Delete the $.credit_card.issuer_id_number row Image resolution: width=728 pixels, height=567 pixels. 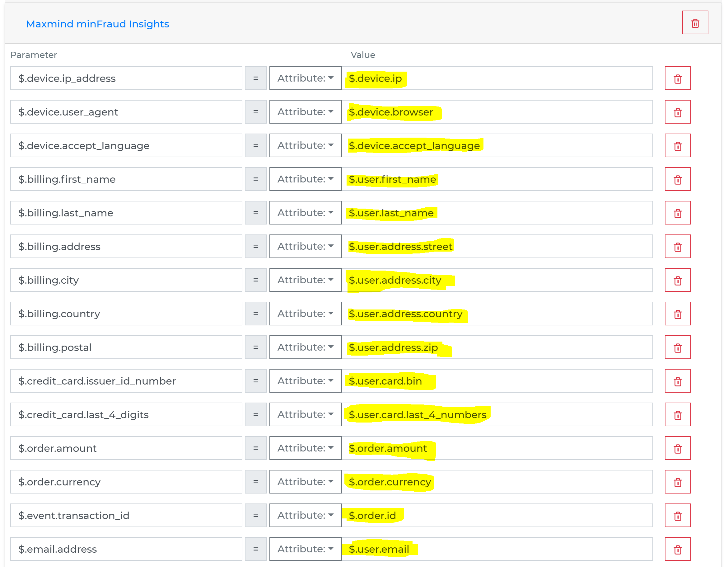pos(678,381)
